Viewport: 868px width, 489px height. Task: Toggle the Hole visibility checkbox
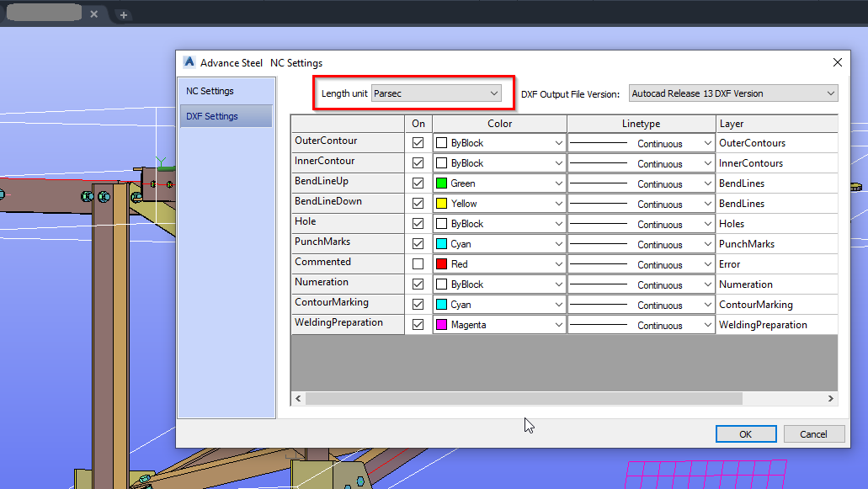[418, 223]
